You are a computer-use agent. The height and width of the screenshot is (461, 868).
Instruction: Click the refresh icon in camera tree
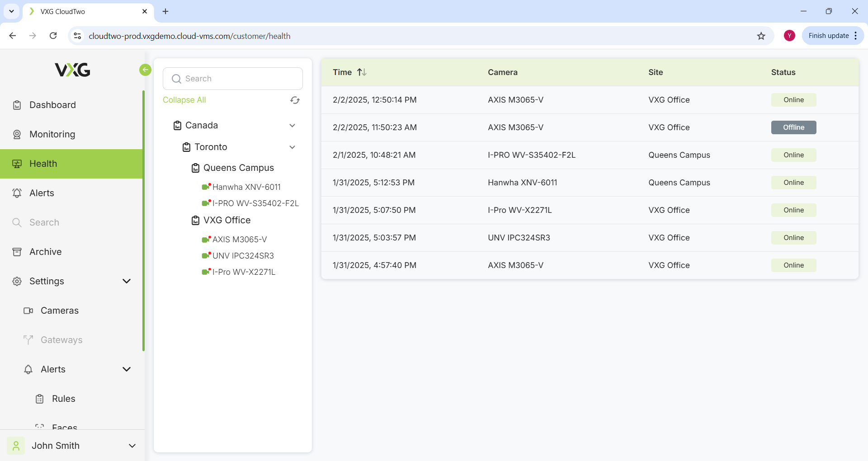295,100
